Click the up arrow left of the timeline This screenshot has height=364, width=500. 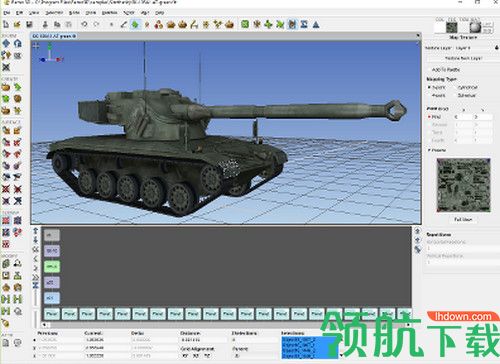pos(36,230)
